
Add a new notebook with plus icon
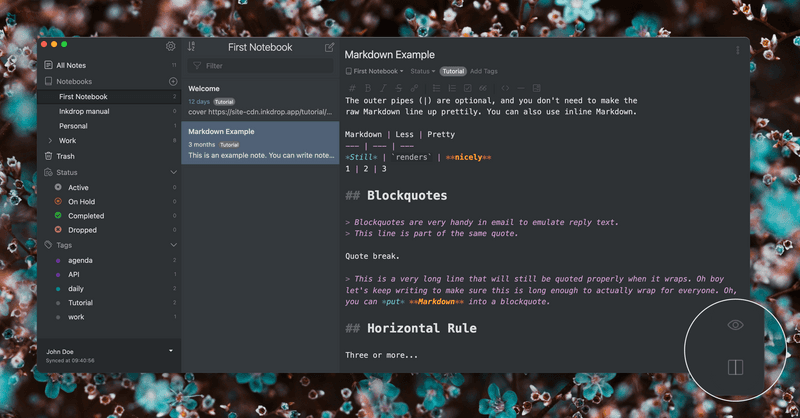173,81
